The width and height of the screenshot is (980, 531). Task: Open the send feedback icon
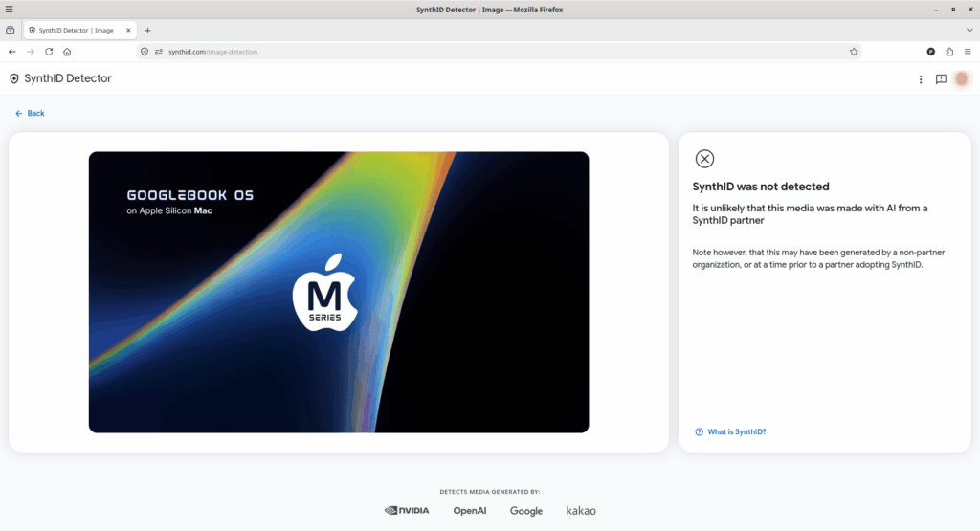[941, 79]
